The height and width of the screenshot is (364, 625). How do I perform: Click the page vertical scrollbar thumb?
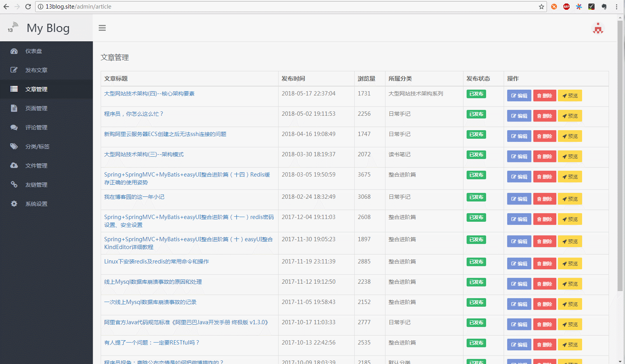620,156
